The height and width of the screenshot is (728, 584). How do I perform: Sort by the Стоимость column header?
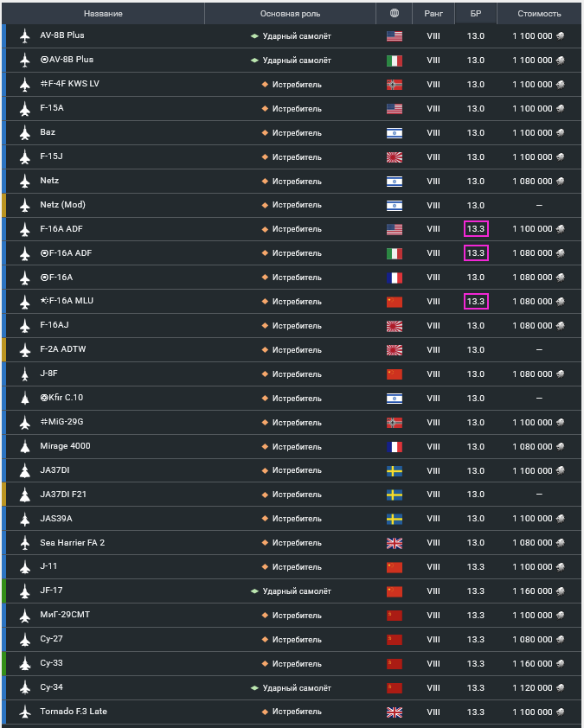[539, 14]
